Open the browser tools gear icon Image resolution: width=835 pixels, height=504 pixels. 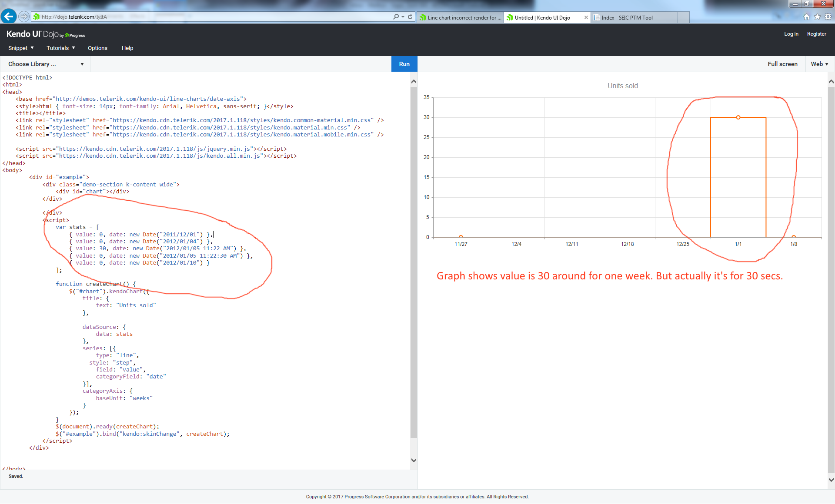pos(828,17)
